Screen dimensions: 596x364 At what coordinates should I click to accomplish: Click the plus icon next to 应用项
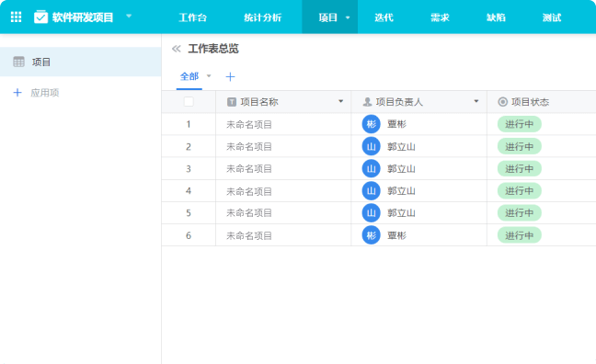click(x=17, y=92)
